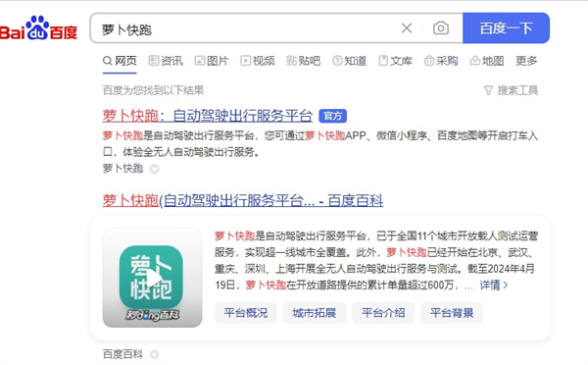
Task: Open the 详情 link
Action: click(x=494, y=285)
